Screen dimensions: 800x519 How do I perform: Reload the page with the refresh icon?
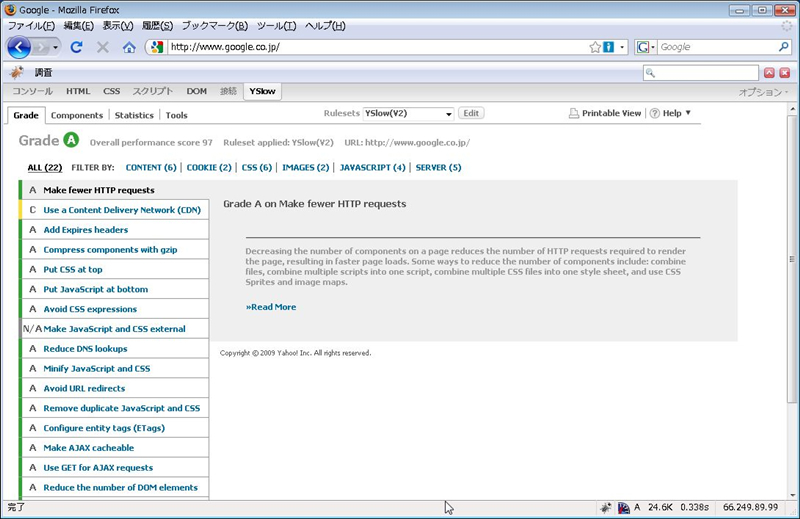[77, 47]
